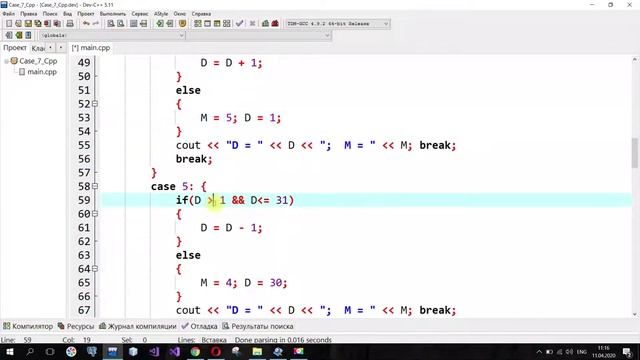Open Windows taskbar search

pyautogui.click(x=30, y=351)
